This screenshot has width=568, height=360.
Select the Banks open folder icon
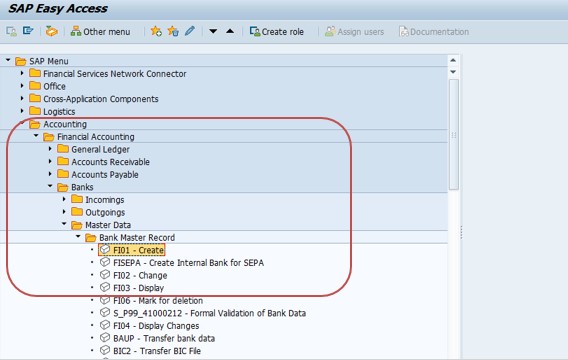pos(63,187)
